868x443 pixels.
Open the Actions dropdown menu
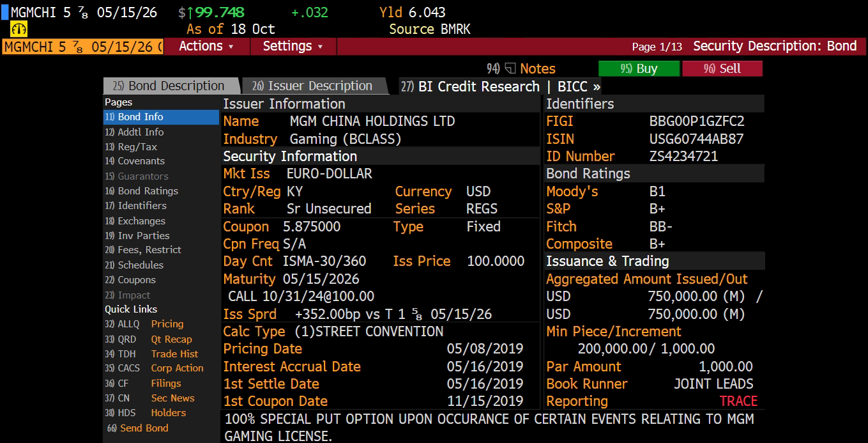(206, 46)
